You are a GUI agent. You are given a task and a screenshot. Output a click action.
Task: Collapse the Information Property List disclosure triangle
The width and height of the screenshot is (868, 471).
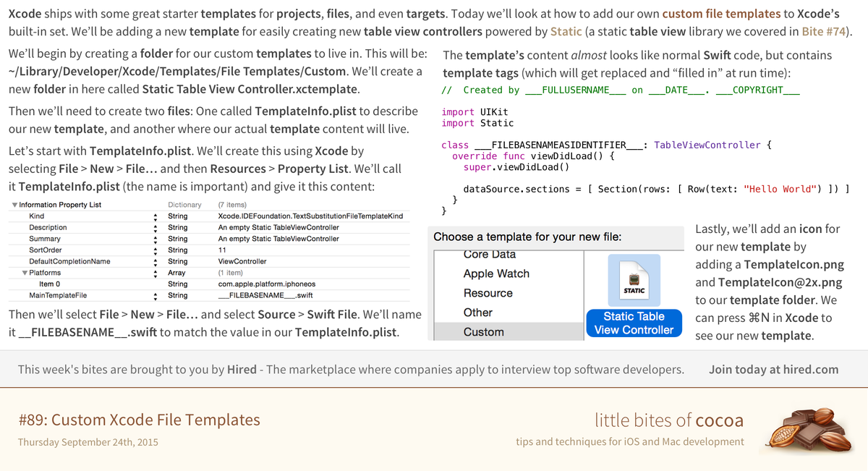click(x=14, y=205)
